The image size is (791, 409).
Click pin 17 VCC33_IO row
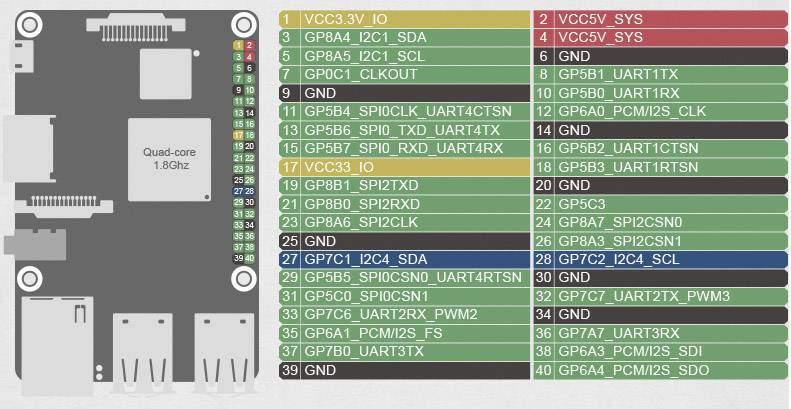(403, 167)
